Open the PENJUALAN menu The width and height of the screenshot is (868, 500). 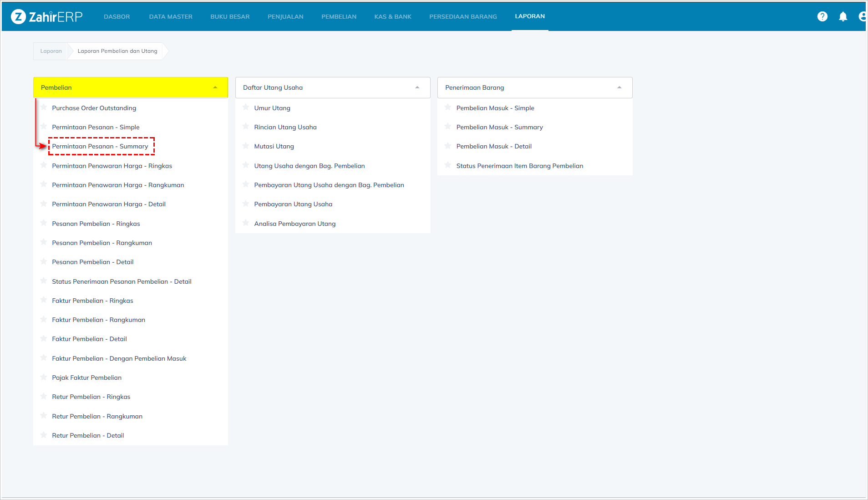285,17
